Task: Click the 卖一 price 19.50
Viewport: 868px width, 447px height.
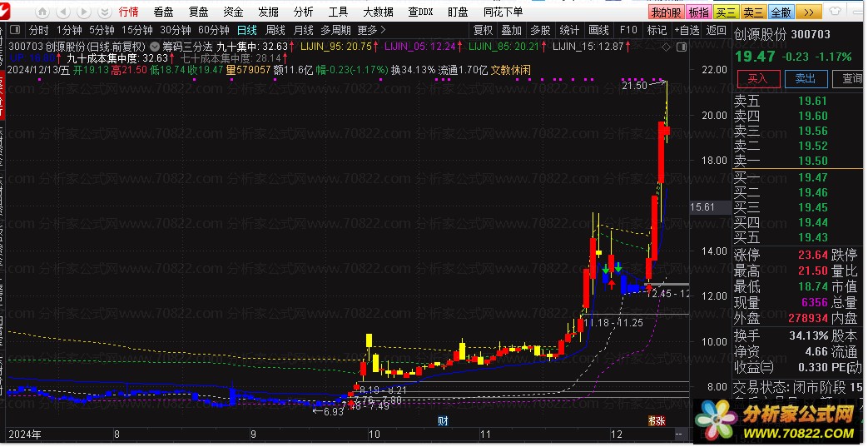Action: coord(812,161)
